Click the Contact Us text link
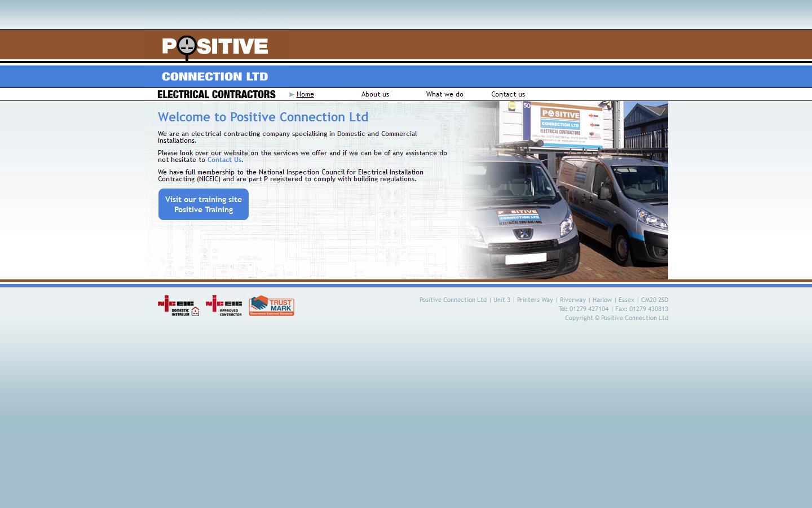 coord(224,160)
